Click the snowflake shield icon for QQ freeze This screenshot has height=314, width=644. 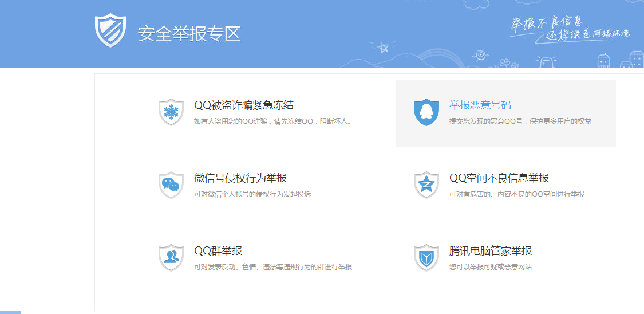tap(171, 112)
